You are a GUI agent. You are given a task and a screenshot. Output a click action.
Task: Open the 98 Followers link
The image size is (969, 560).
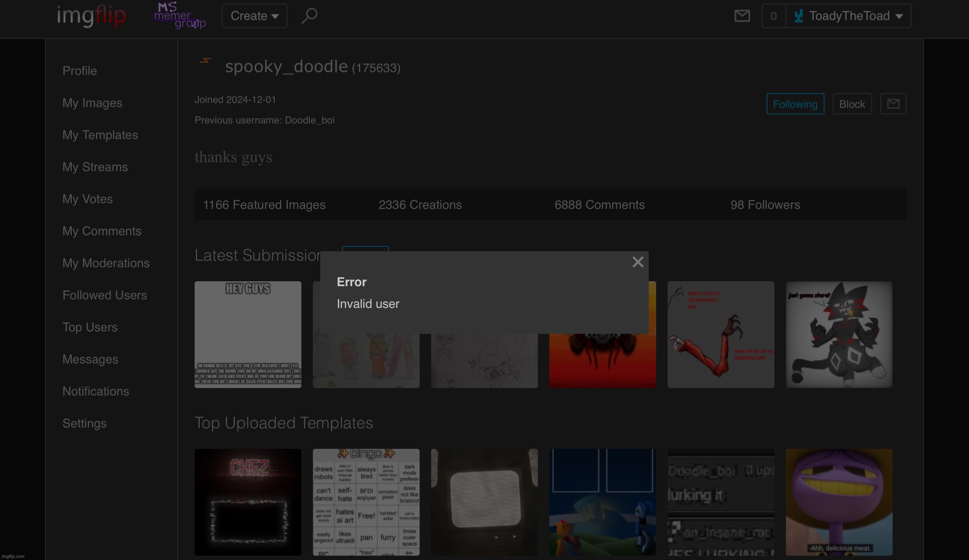(x=765, y=205)
